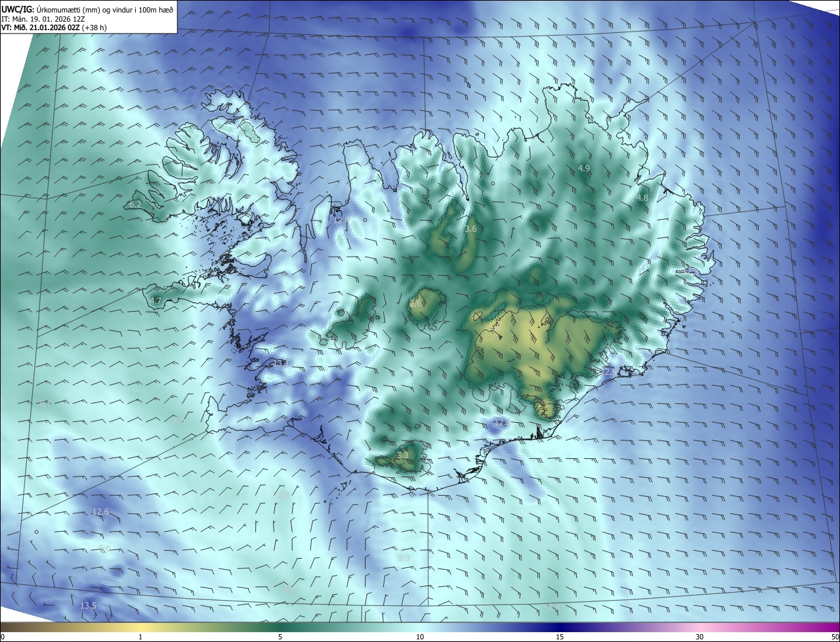Click the 10 tick on the color scale
The image size is (840, 642).
click(420, 637)
